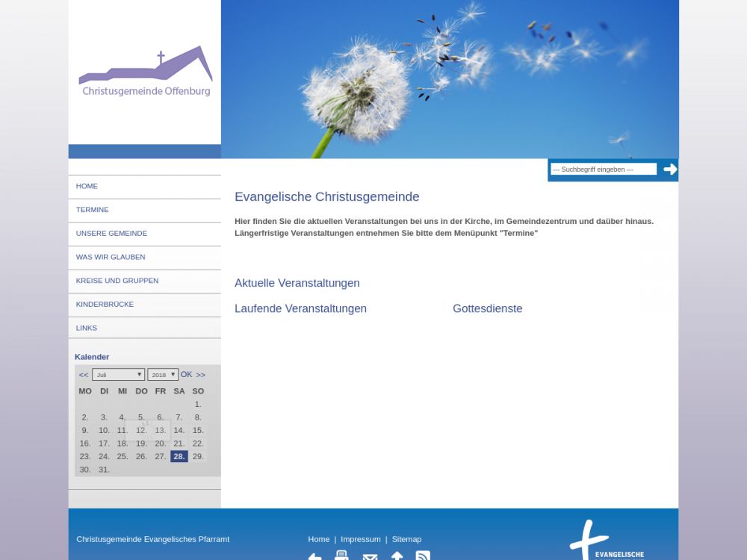Open the Impressum footer link
The image size is (747, 560).
coord(360,539)
